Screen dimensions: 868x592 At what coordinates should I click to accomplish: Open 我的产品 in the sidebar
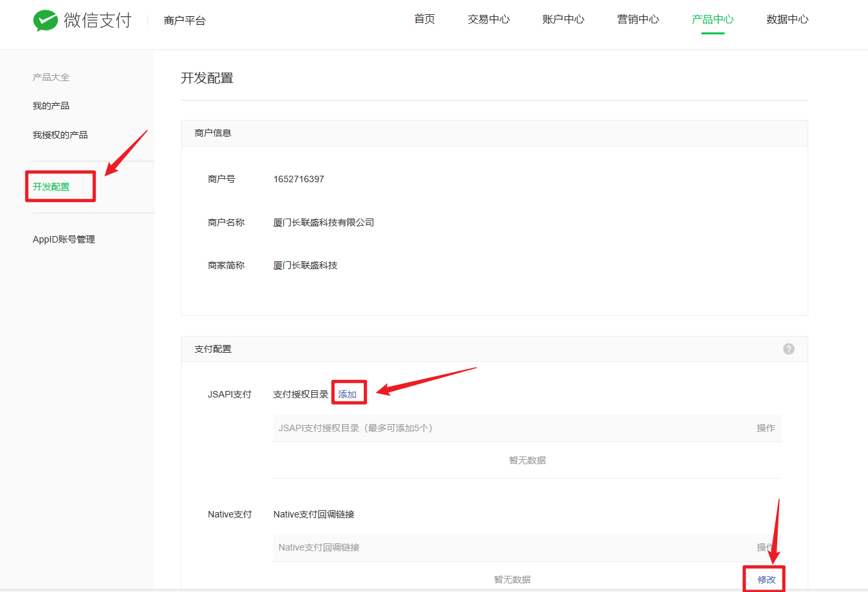pos(51,106)
